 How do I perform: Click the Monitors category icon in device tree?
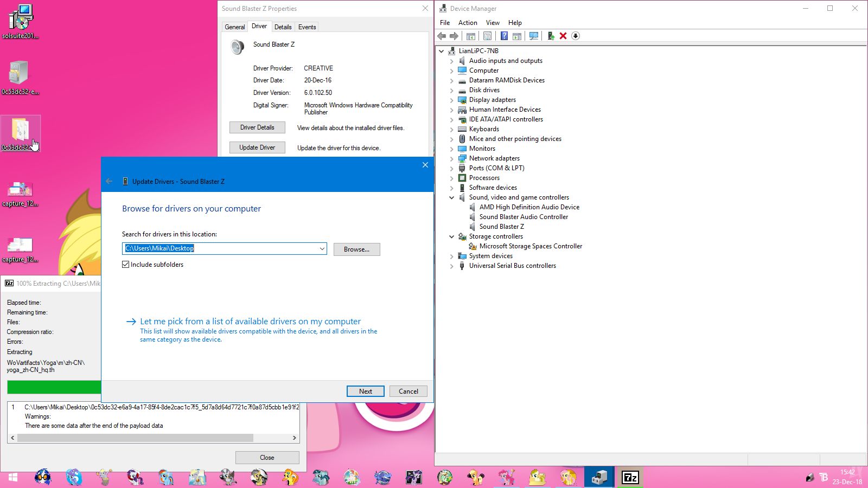point(462,149)
